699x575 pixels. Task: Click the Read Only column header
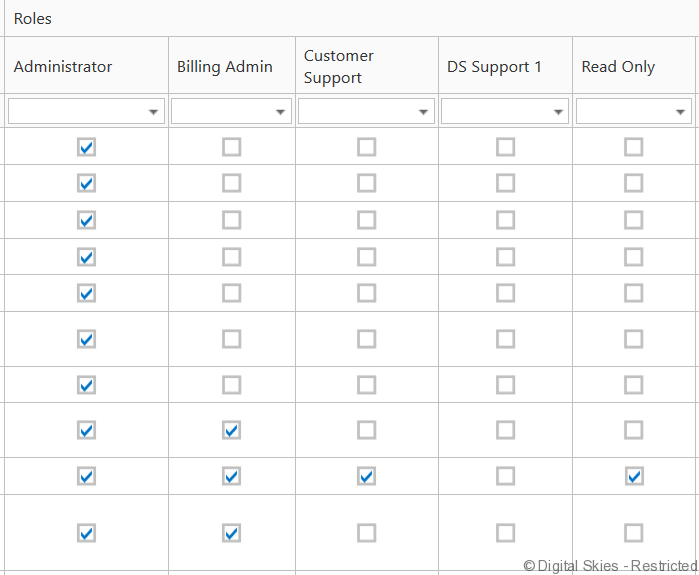618,67
